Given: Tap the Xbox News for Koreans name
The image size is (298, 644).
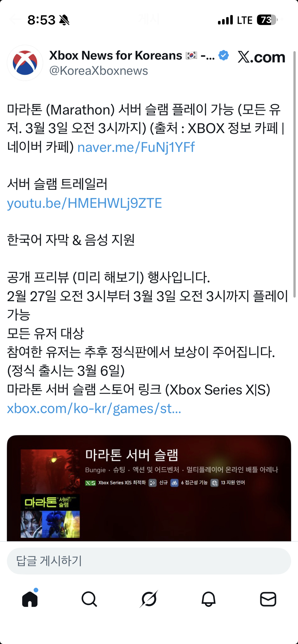Looking at the screenshot, I should click(116, 55).
